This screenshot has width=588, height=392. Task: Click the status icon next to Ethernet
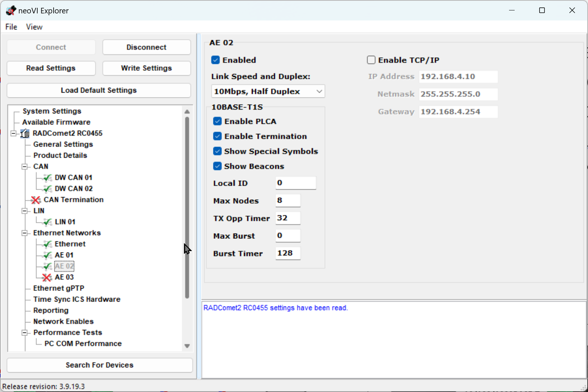click(47, 244)
